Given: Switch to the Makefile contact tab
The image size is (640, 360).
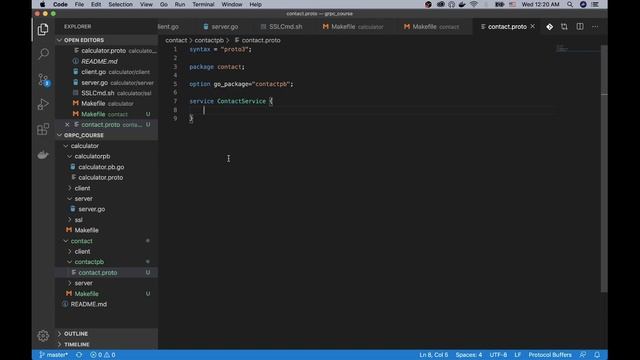Looking at the screenshot, I should pos(432,27).
